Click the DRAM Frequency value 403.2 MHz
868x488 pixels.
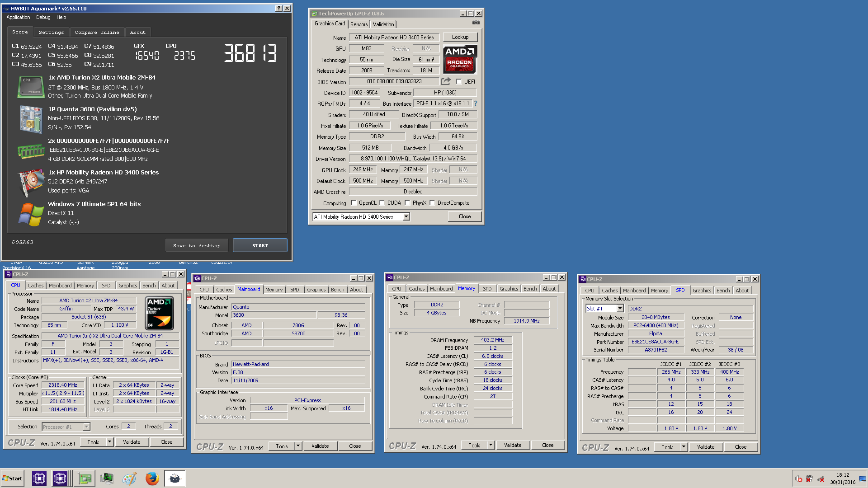click(x=493, y=340)
